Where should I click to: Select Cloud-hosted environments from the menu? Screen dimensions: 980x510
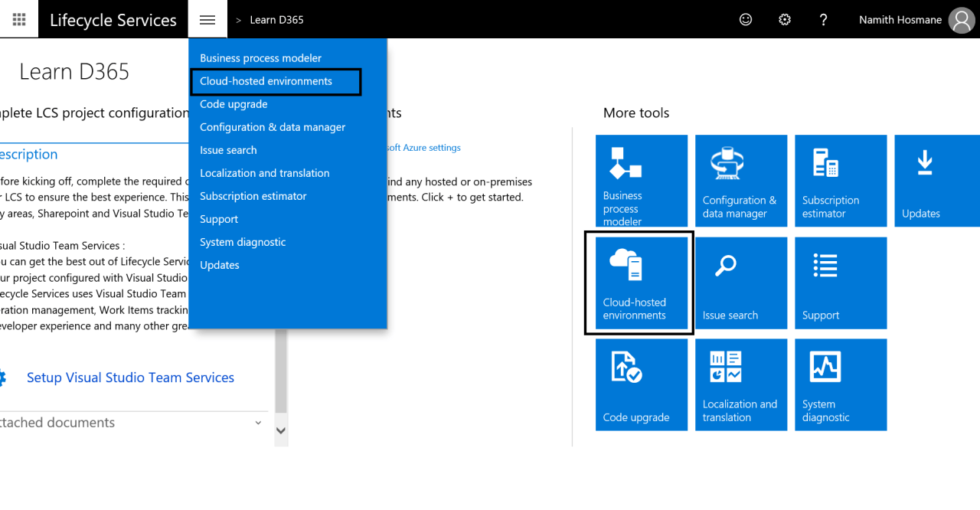[x=265, y=80]
